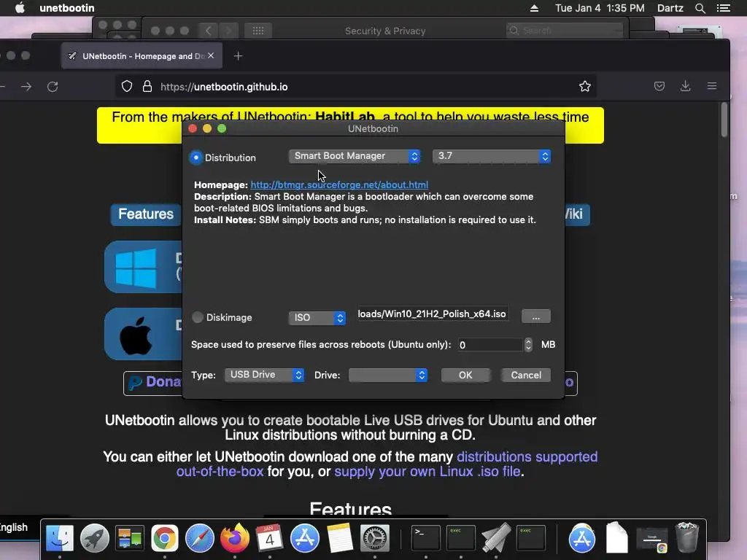Viewport: 747px width, 560px height.
Task: Open the Smart Boot Manager distribution dropdown
Action: [355, 156]
